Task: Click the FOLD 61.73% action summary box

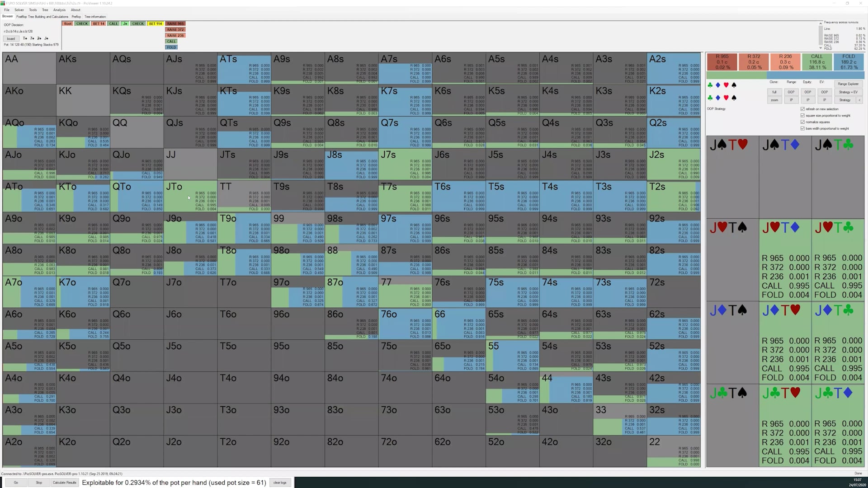Action: pos(849,62)
